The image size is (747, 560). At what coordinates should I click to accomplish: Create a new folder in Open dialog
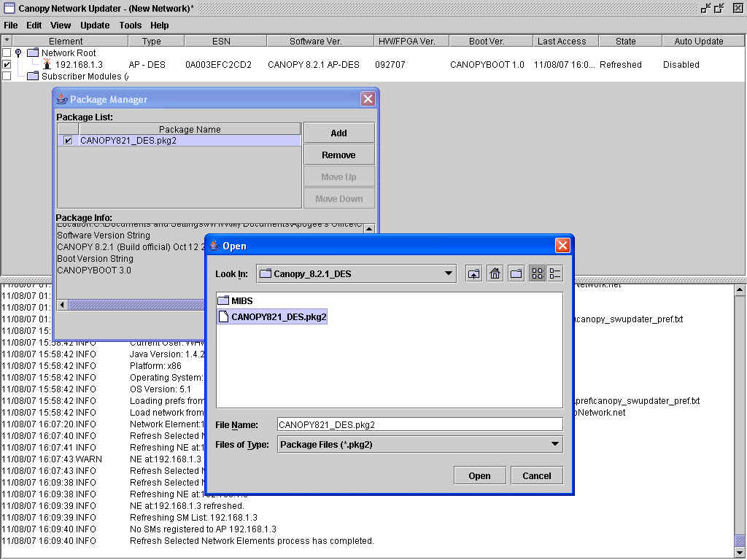pyautogui.click(x=516, y=273)
